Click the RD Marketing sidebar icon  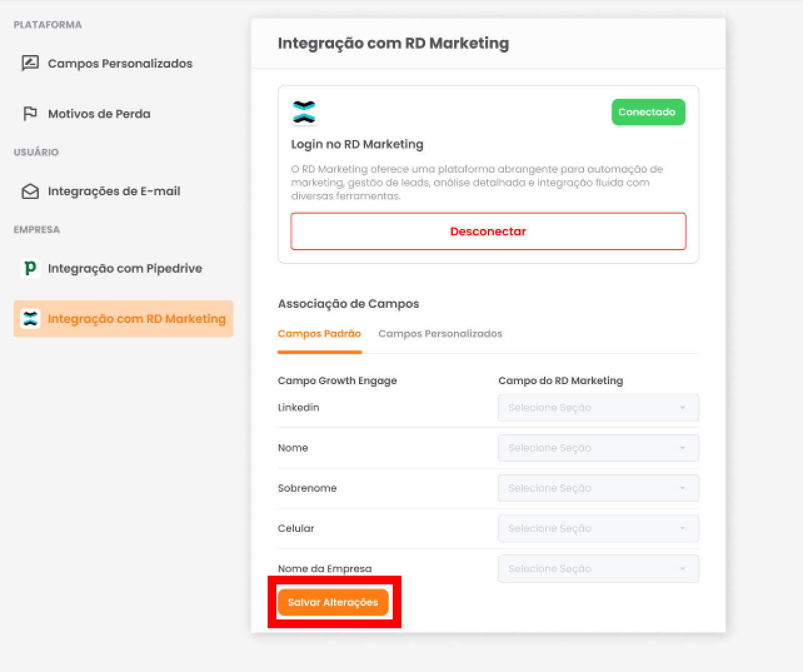30,318
